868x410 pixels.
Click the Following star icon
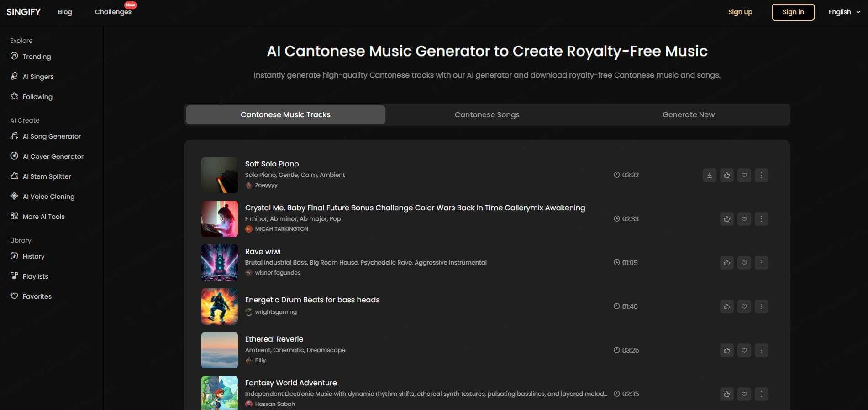tap(14, 96)
